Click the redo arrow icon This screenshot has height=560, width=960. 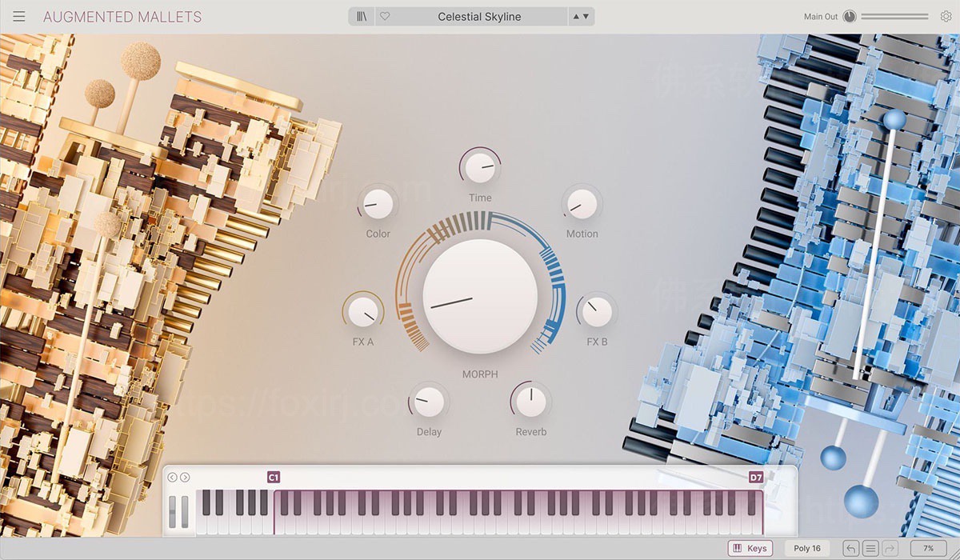tap(888, 548)
